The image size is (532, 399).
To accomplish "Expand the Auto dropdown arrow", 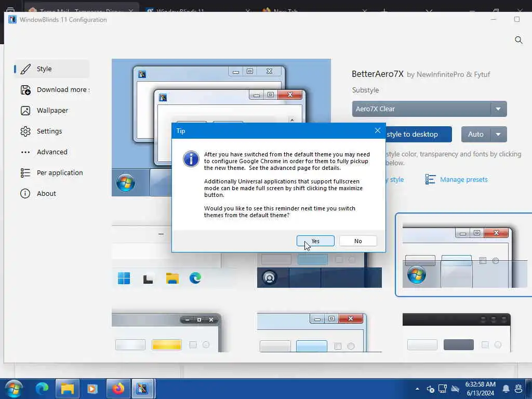I will (498, 135).
